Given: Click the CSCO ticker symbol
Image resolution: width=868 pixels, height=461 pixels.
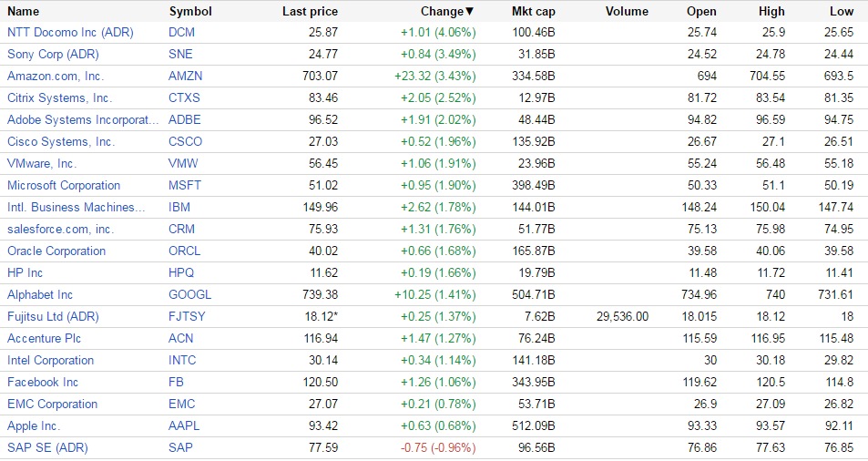Looking at the screenshot, I should [186, 141].
